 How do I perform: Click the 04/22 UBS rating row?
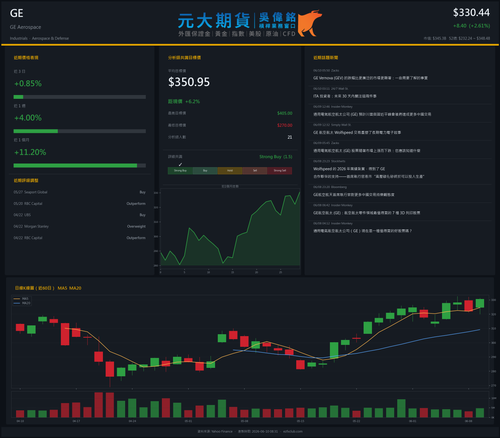[80, 215]
